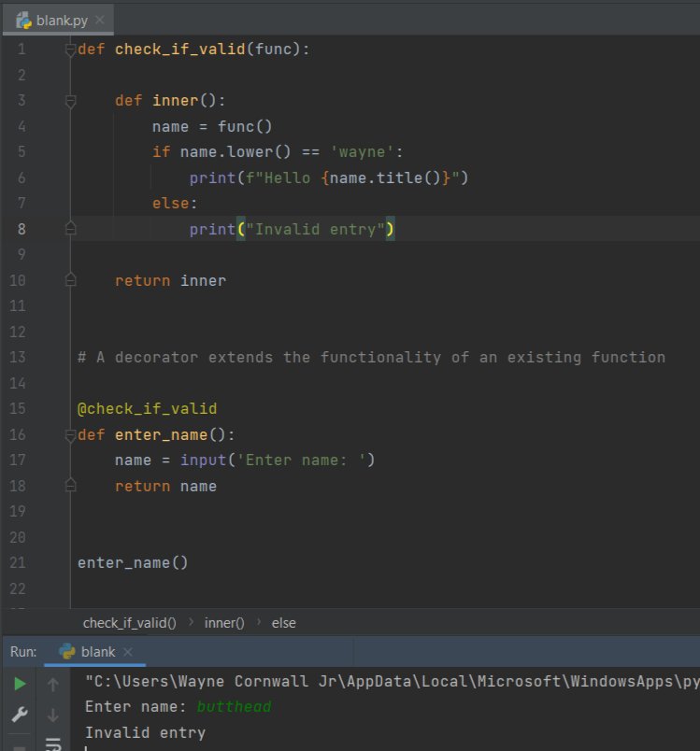The width and height of the screenshot is (700, 751).
Task: Click 'butthead' input in the console
Action: 234,706
